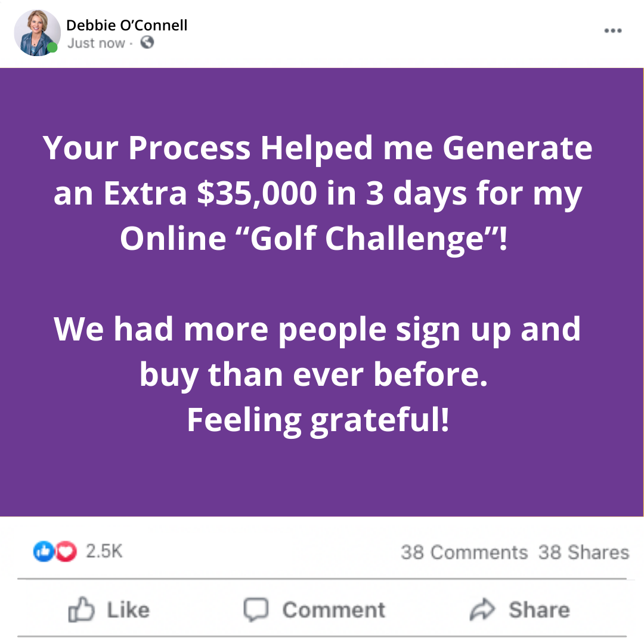The width and height of the screenshot is (644, 644).
Task: Click the red heart reaction icon
Action: [66, 551]
